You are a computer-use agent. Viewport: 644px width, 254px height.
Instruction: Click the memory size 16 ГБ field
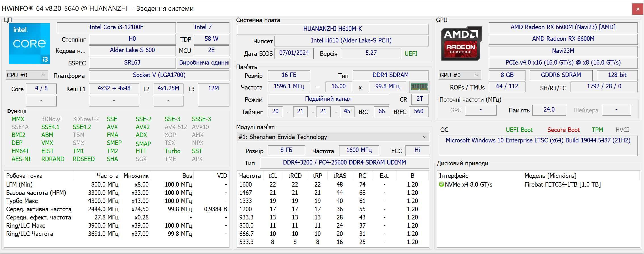(x=289, y=75)
